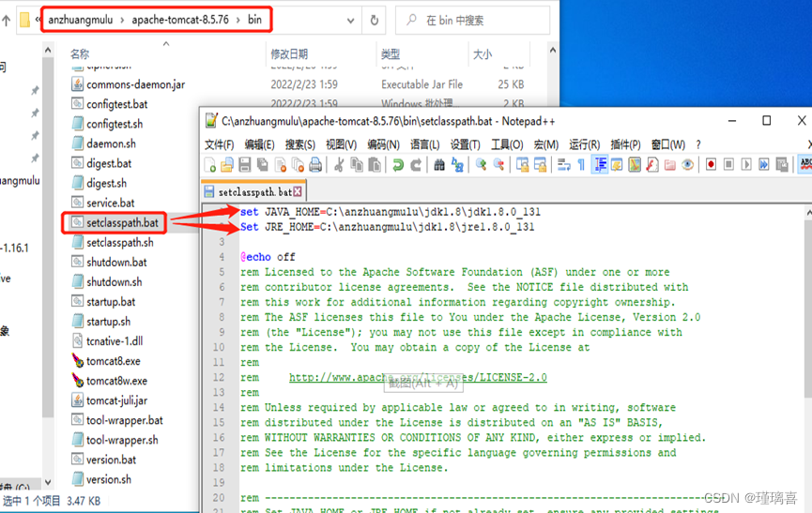The image size is (812, 513).
Task: Refresh the Explorer bin folder
Action: pyautogui.click(x=374, y=21)
